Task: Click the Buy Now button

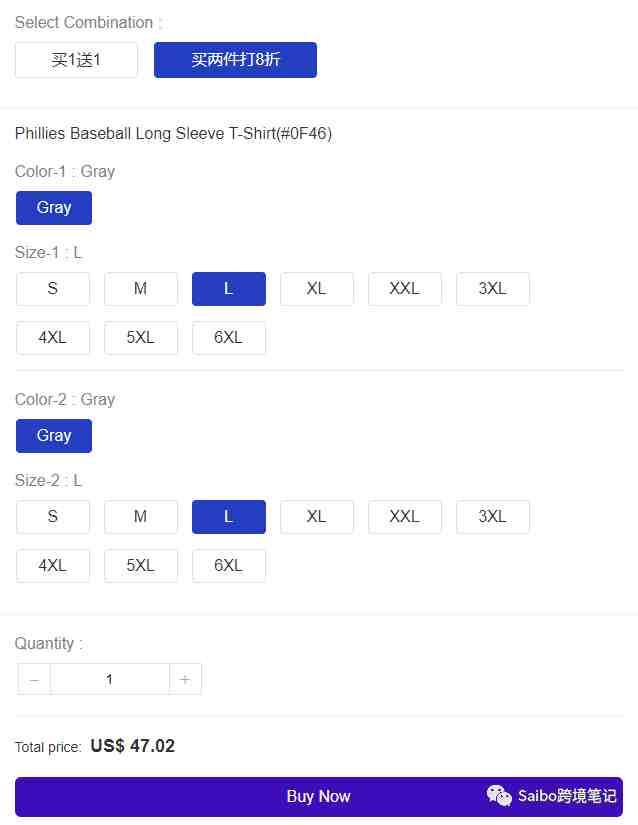Action: pyautogui.click(x=319, y=797)
